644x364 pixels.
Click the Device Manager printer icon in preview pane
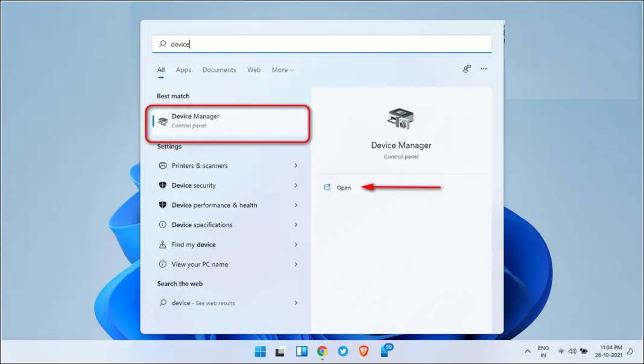[400, 119]
